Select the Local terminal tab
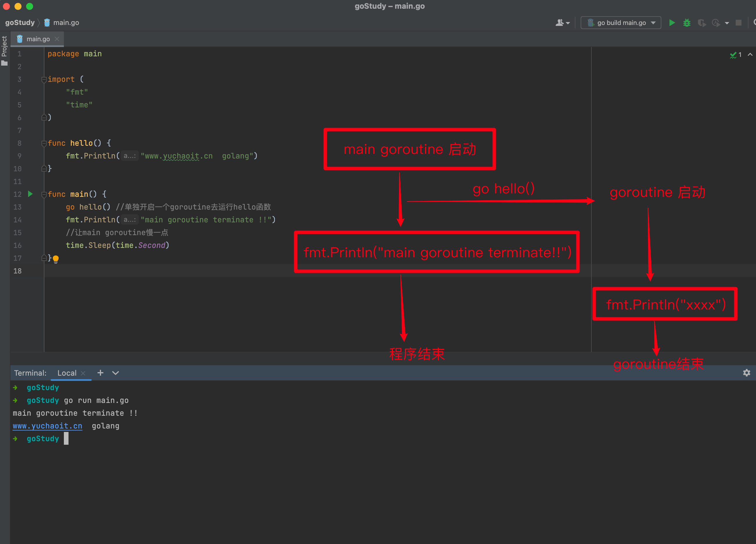The height and width of the screenshot is (544, 756). click(x=67, y=373)
